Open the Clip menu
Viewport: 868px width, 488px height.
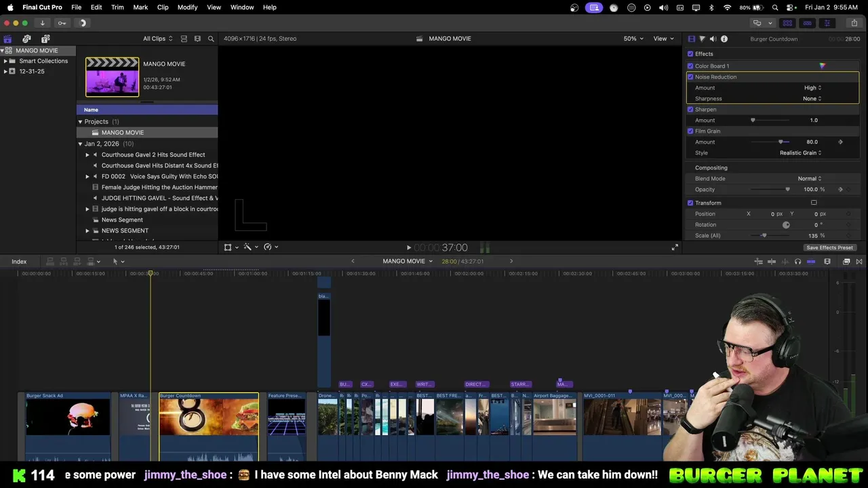point(163,7)
